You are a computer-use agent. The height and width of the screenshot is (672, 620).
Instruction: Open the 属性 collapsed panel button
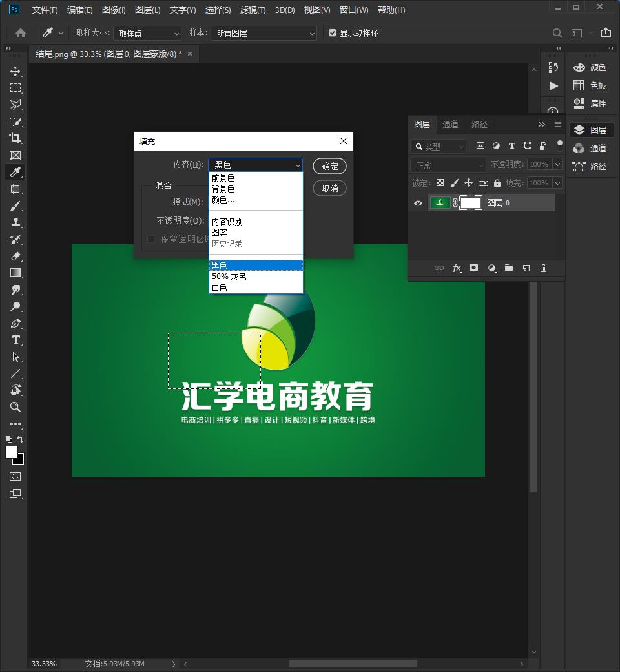(x=590, y=104)
